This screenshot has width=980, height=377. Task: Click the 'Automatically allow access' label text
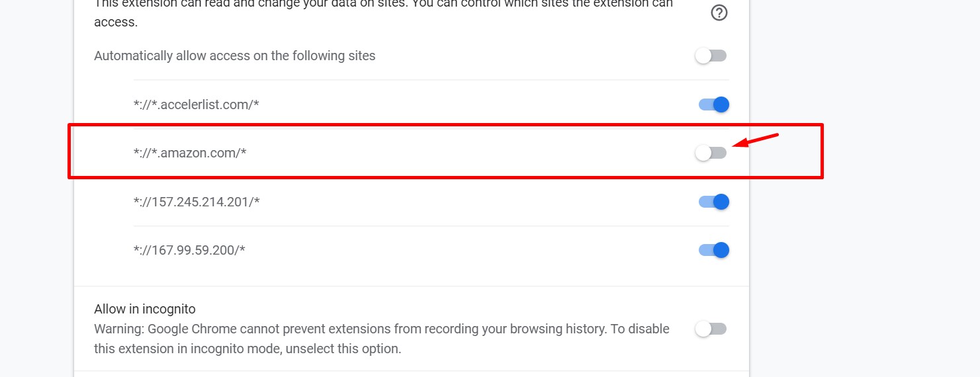coord(235,56)
